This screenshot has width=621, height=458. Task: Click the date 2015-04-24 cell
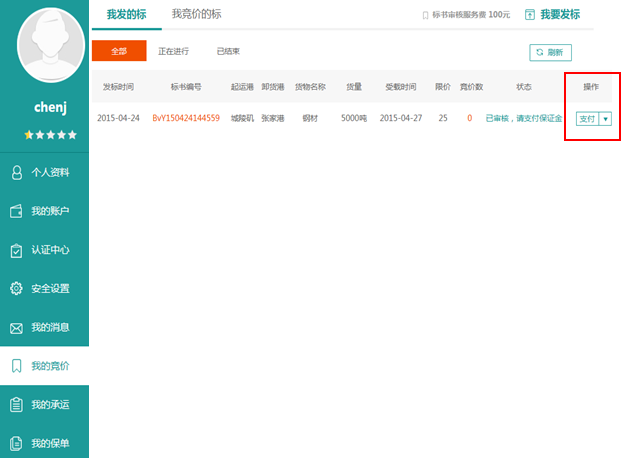click(x=118, y=118)
